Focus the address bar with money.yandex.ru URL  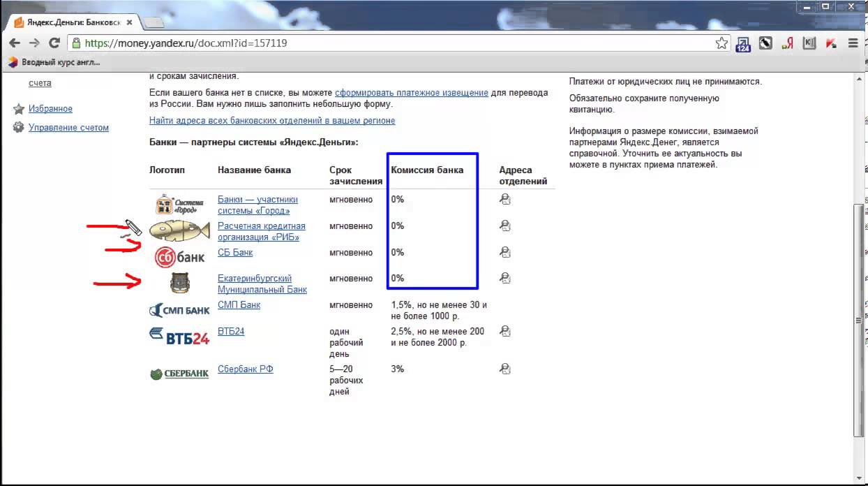[398, 43]
